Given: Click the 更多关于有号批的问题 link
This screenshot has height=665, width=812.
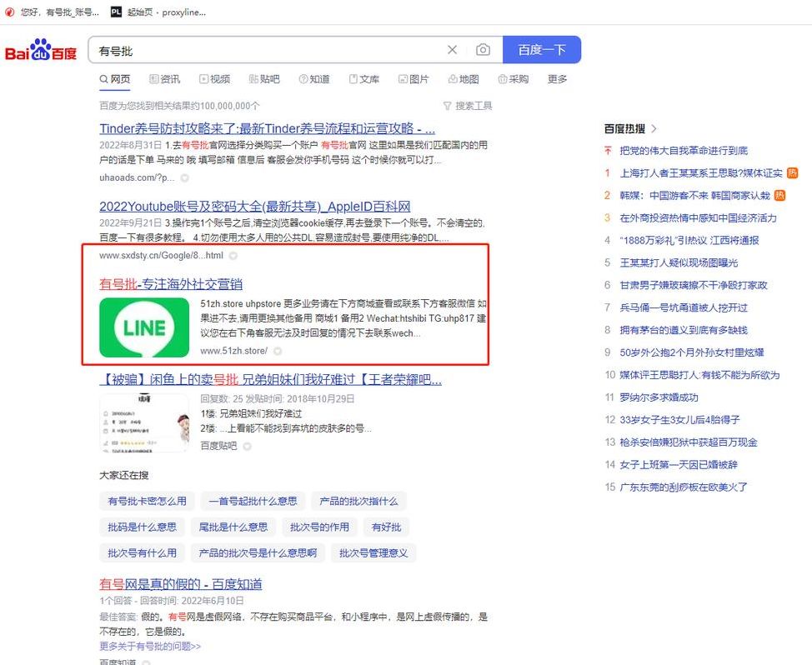Looking at the screenshot, I should click(x=150, y=646).
